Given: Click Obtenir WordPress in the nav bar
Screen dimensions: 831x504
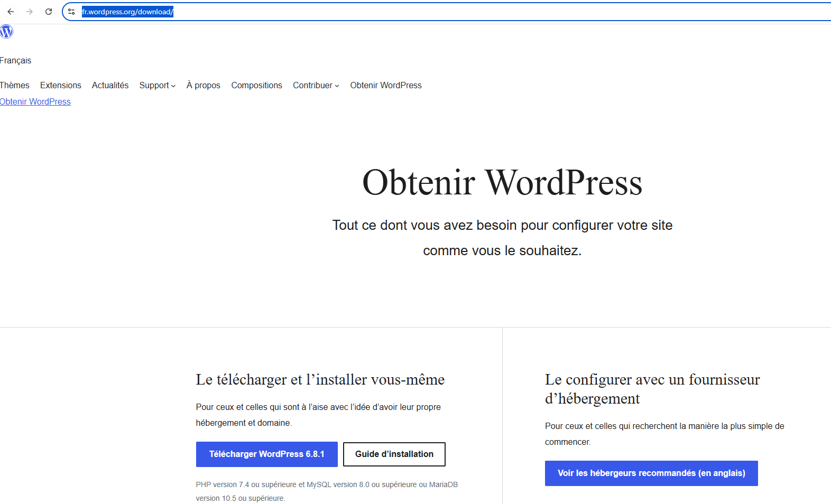Looking at the screenshot, I should pos(386,85).
